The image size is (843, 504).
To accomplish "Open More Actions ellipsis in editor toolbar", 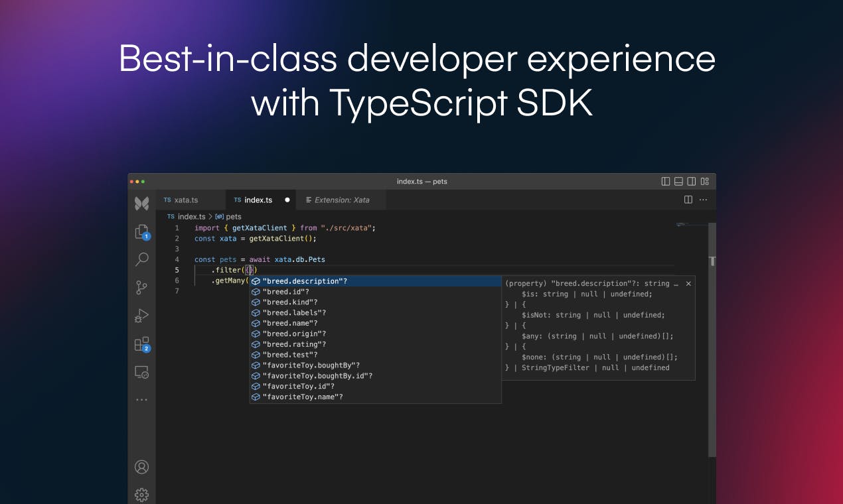I will (703, 200).
